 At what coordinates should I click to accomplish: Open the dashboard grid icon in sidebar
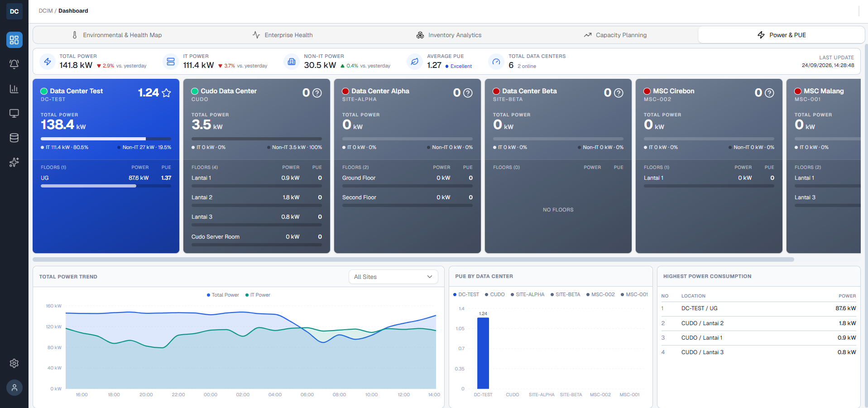point(14,40)
